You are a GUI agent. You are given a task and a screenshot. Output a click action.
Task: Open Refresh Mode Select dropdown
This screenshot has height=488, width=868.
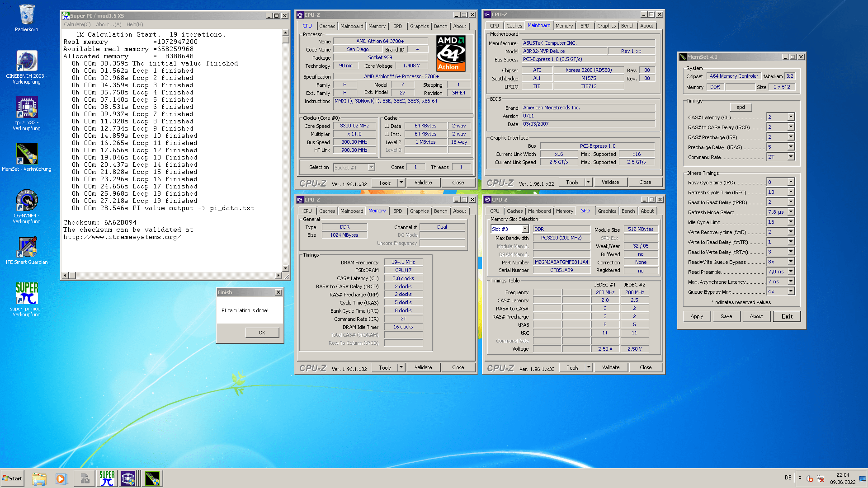click(x=791, y=212)
